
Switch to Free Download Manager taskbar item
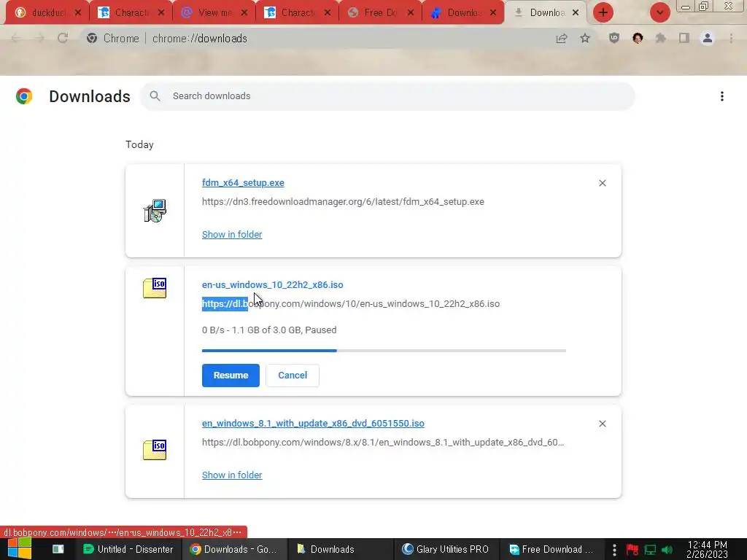551,549
